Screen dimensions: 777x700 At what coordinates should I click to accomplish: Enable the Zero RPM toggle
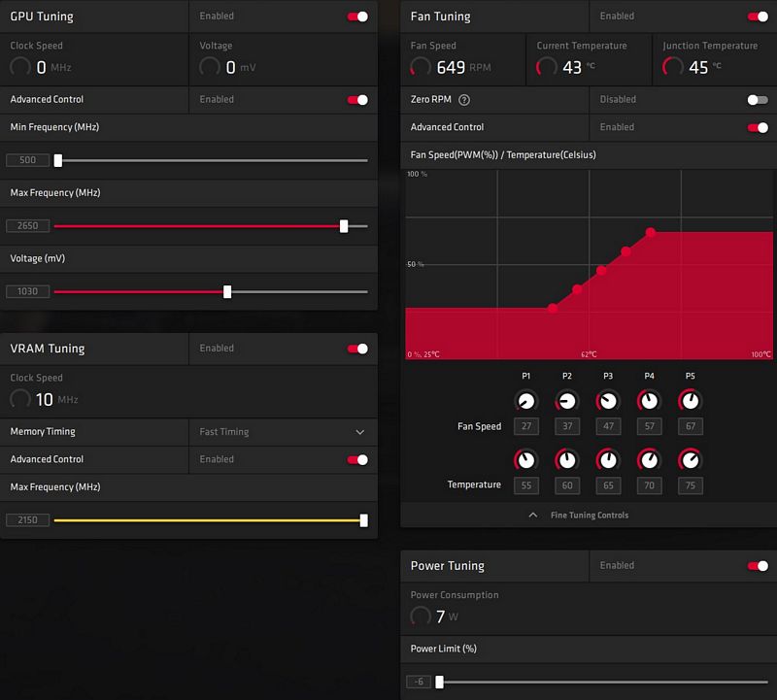pos(759,100)
